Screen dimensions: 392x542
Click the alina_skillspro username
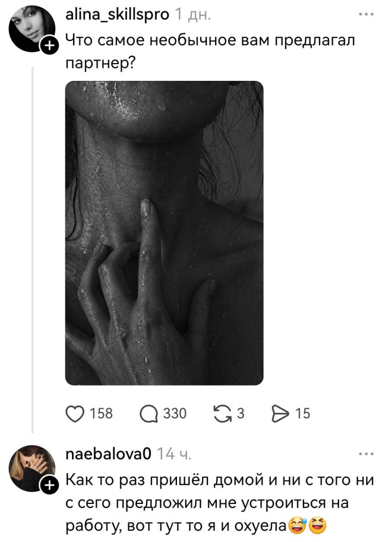(117, 14)
